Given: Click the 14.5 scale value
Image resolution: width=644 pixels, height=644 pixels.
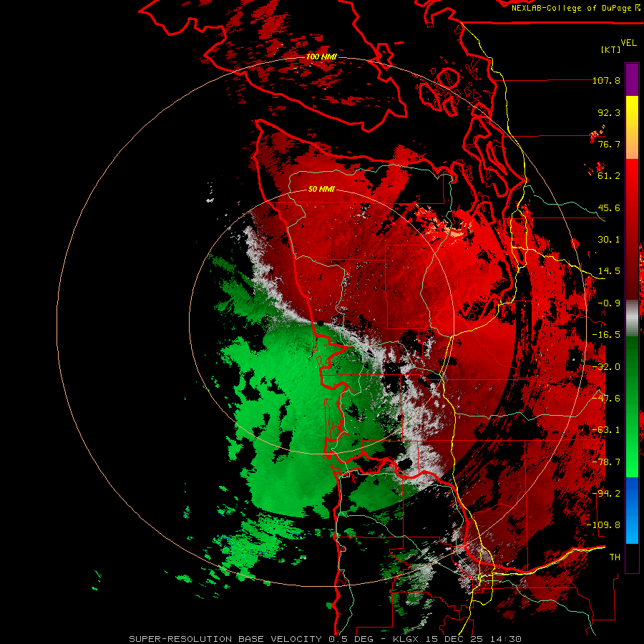Looking at the screenshot, I should (609, 271).
